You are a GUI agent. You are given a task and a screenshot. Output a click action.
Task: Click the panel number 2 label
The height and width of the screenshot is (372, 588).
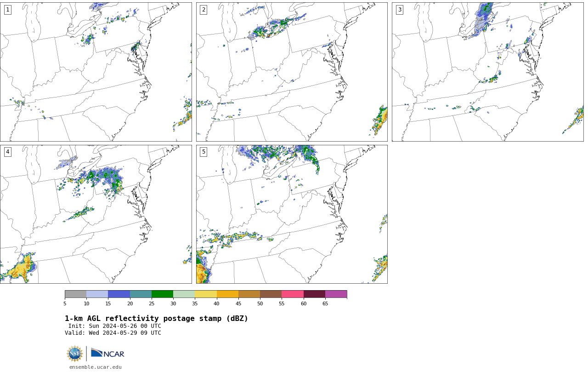click(x=204, y=10)
